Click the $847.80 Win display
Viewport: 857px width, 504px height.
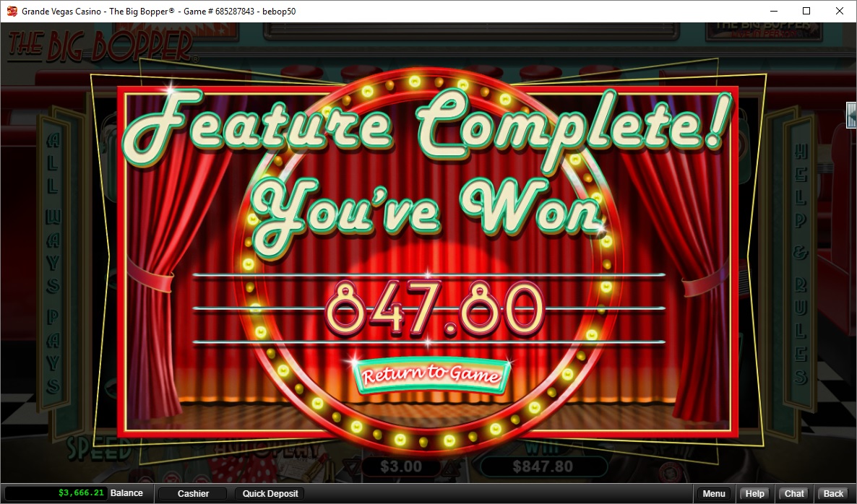click(x=542, y=467)
